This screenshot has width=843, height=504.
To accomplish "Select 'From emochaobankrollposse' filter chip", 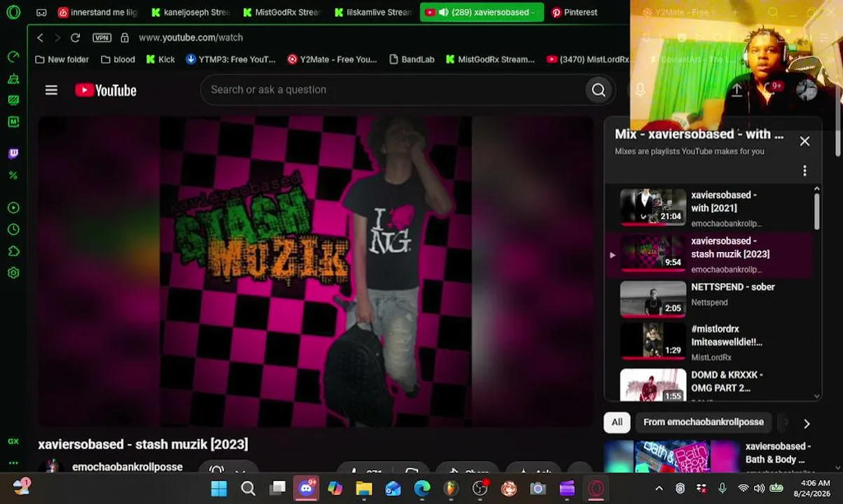I will pyautogui.click(x=703, y=422).
